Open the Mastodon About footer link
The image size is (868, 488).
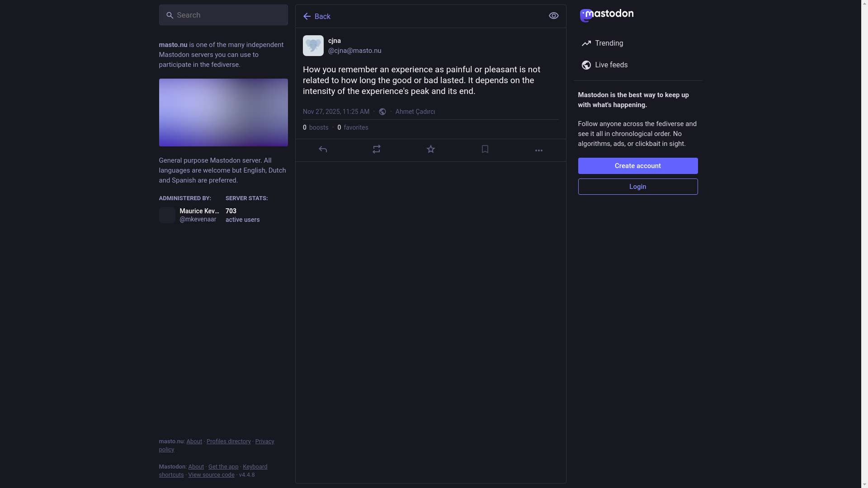(x=196, y=467)
